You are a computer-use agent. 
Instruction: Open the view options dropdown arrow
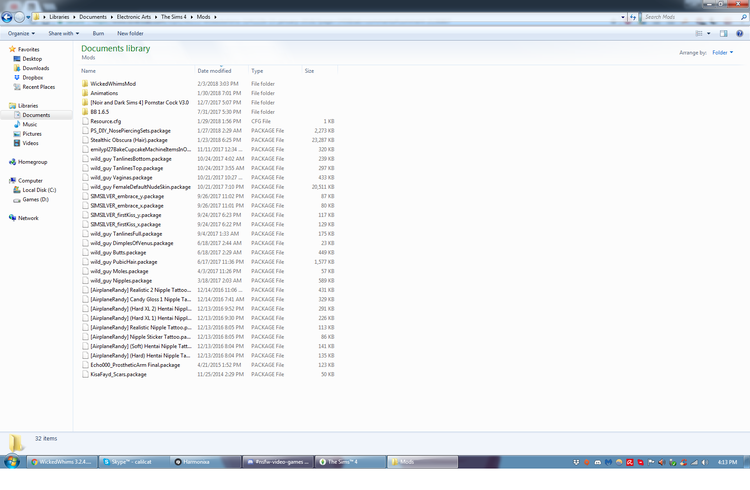(709, 33)
